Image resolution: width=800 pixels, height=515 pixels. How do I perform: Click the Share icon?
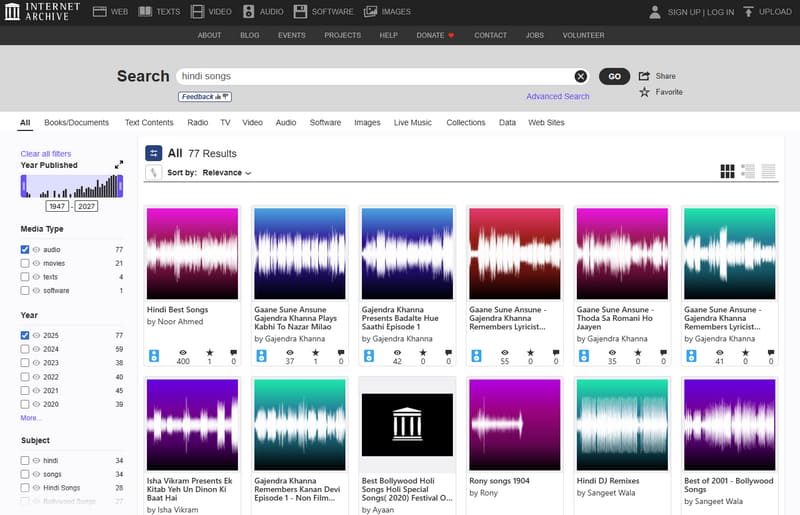tap(644, 76)
